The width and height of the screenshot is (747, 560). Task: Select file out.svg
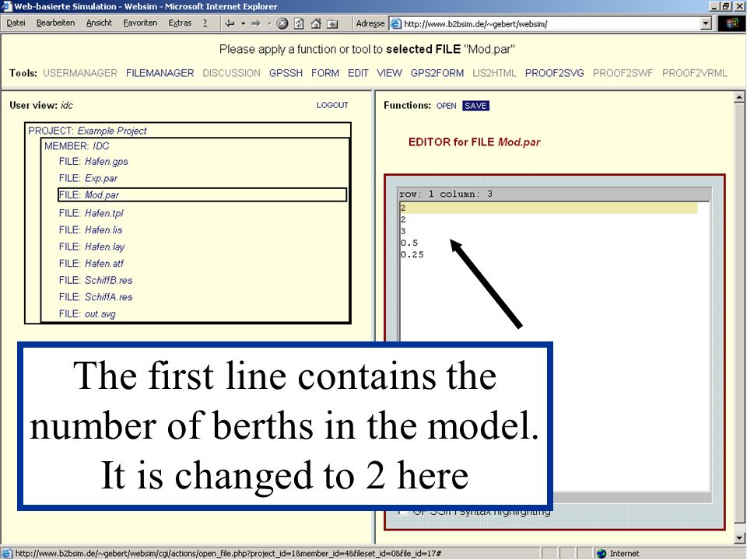tap(87, 313)
